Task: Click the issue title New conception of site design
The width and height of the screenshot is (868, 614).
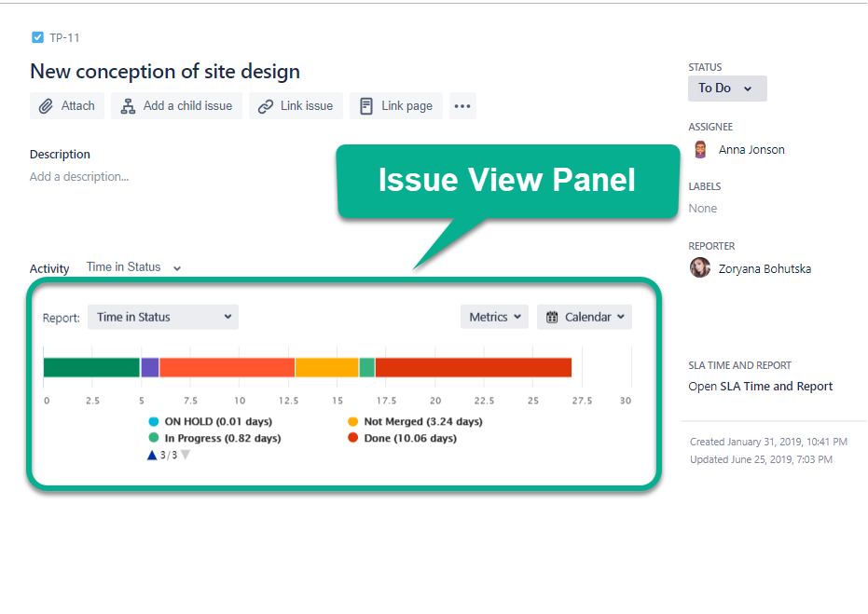Action: (x=165, y=72)
